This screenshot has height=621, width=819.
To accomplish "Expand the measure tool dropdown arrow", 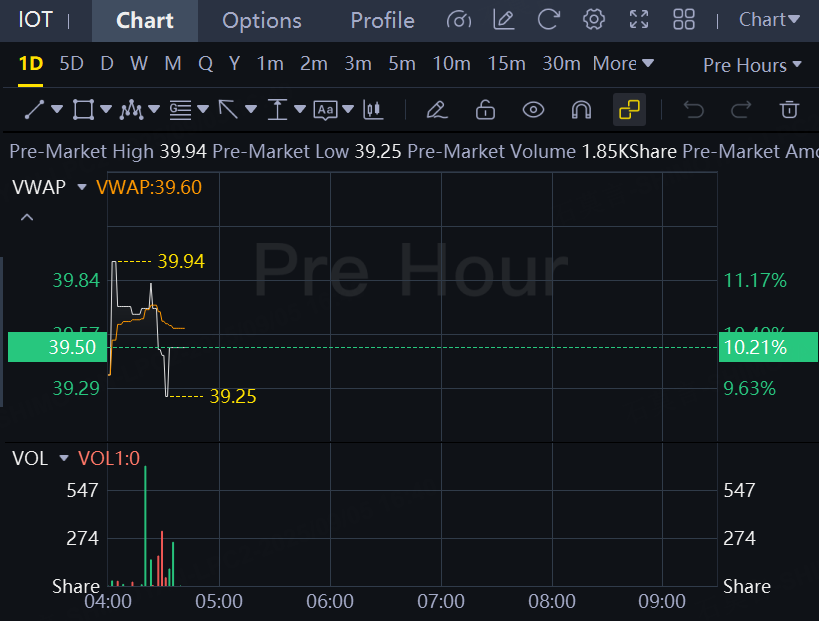I will tap(300, 109).
